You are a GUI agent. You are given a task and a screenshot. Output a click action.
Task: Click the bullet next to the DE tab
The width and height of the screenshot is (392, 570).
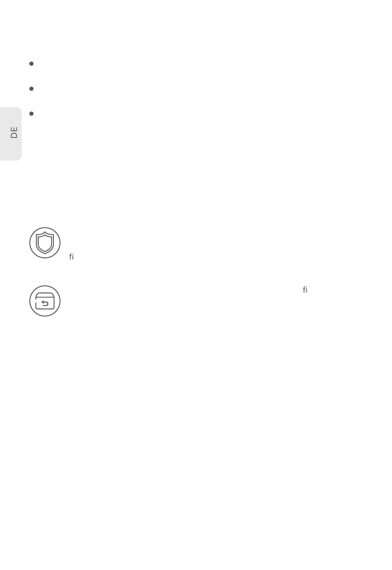coord(31,114)
